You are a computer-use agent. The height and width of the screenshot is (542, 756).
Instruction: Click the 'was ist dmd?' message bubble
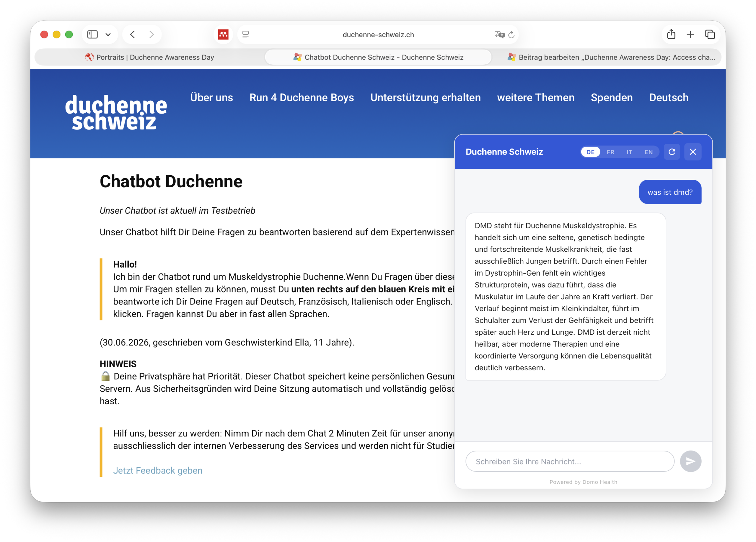tap(670, 192)
